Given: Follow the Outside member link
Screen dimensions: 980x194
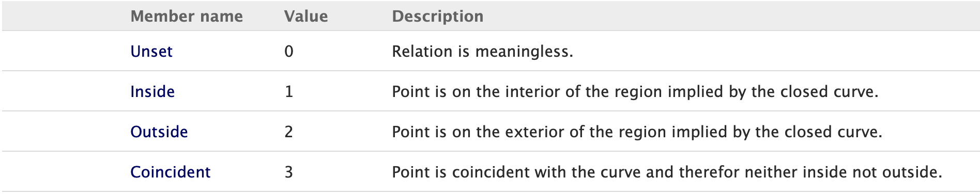Looking at the screenshot, I should coord(159,132).
